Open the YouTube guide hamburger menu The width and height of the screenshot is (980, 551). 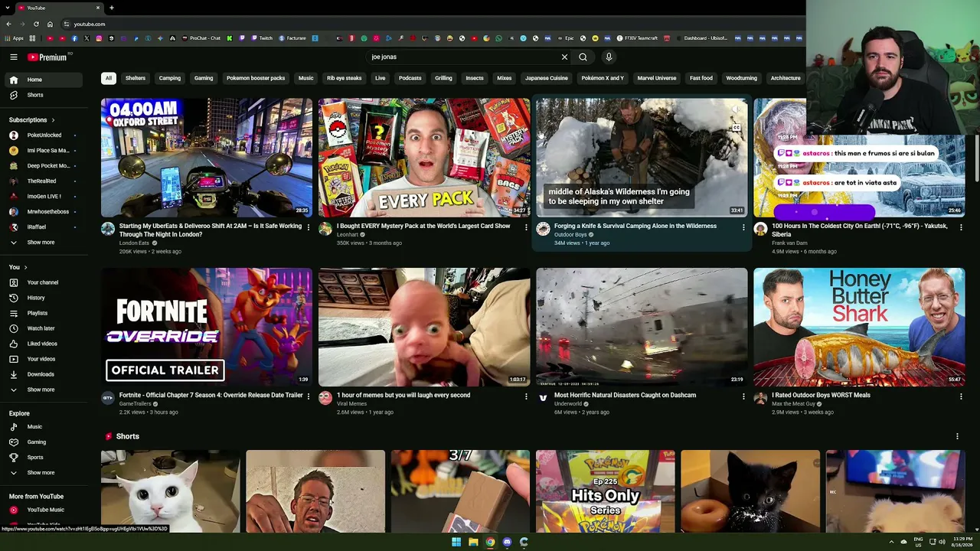(14, 57)
